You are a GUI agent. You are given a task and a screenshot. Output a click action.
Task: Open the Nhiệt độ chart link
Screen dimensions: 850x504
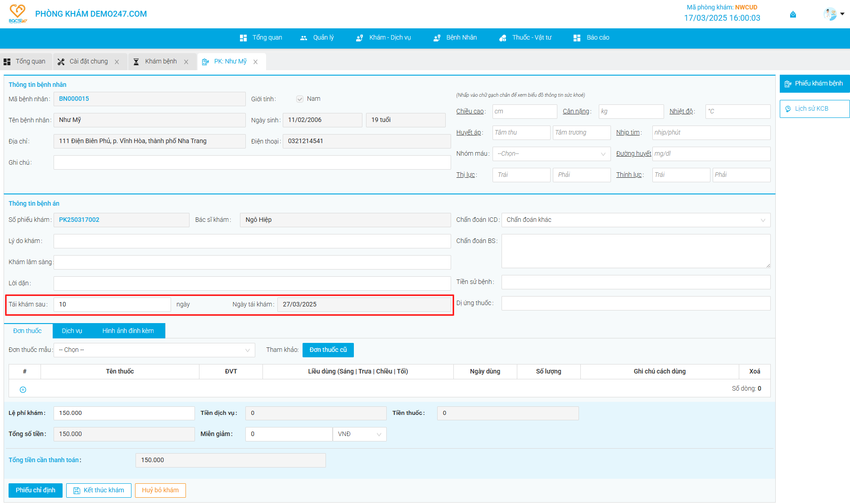pyautogui.click(x=681, y=112)
